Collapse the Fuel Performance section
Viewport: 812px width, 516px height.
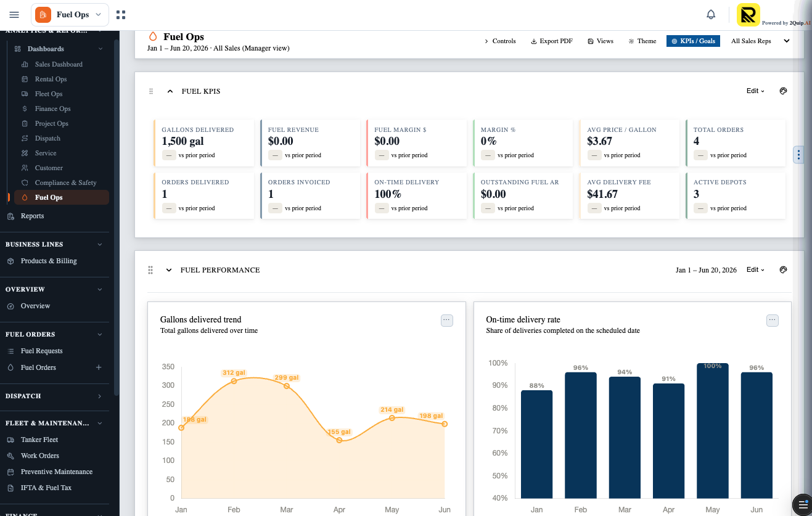[x=169, y=270]
